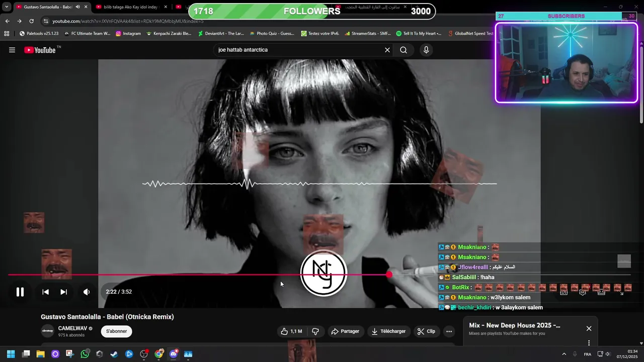Viewport: 644px width, 362px height.
Task: Open the CAMELWAV channel name link
Action: pyautogui.click(x=72, y=328)
